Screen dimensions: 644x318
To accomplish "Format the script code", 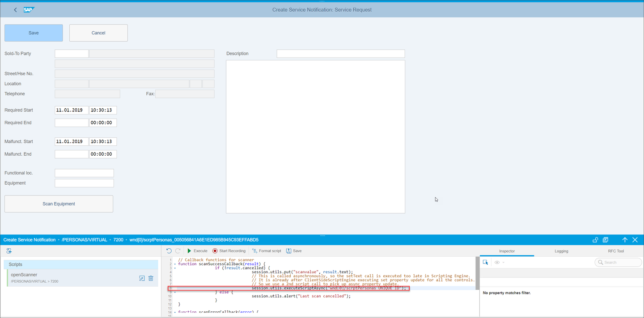I will pos(267,251).
